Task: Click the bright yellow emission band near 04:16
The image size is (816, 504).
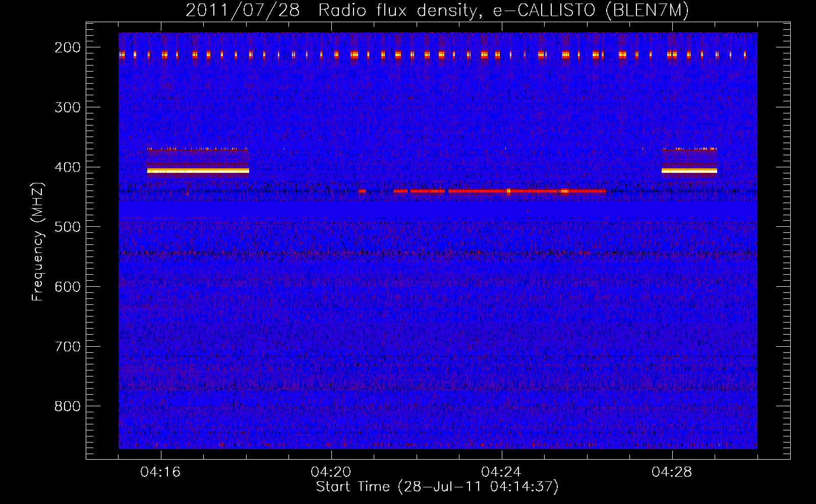Action: [198, 171]
